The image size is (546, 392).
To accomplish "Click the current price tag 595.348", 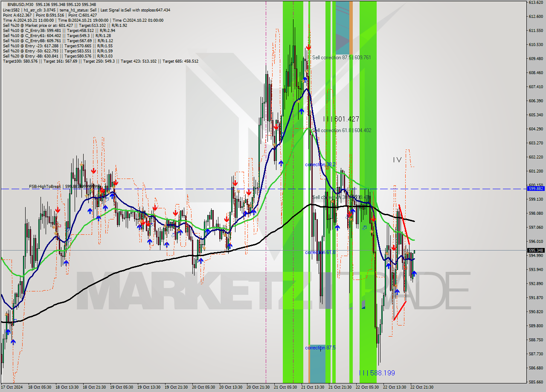I will pyautogui.click(x=536, y=251).
